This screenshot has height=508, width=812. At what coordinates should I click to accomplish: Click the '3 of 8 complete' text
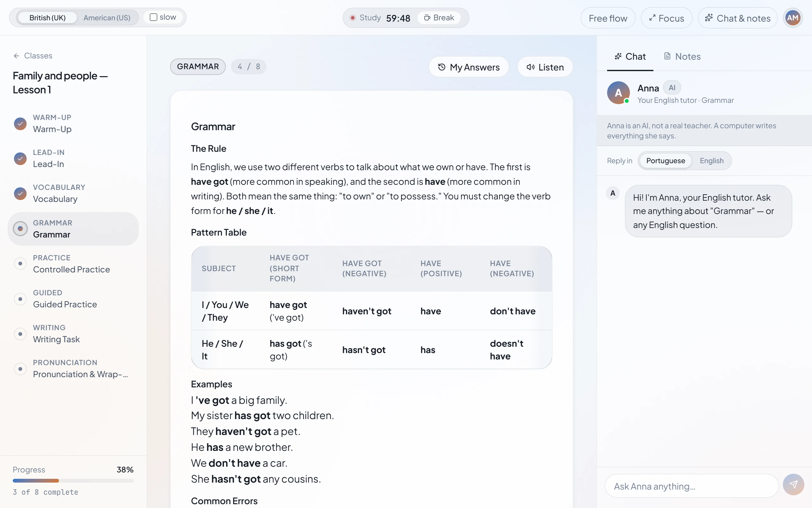tap(45, 492)
